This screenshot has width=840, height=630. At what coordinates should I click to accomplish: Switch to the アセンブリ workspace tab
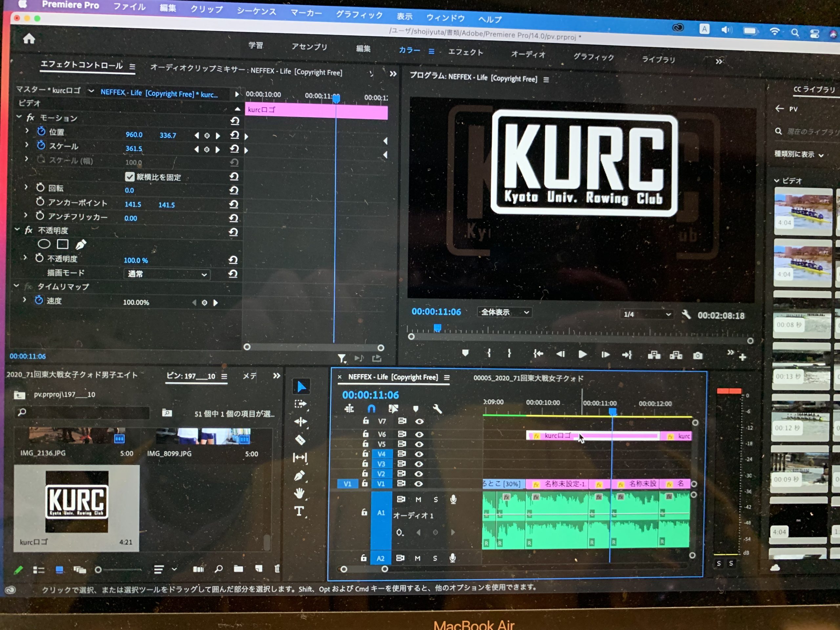tap(309, 47)
